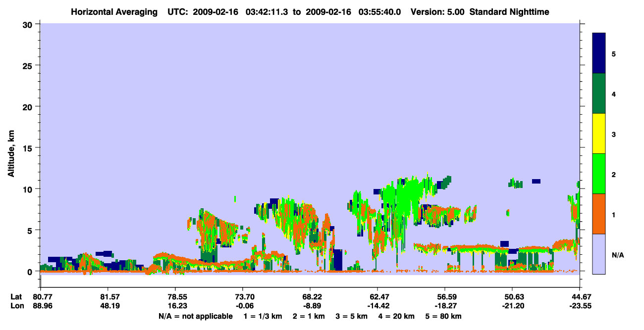Click the lavender N/A colorbar segment

coord(599,254)
